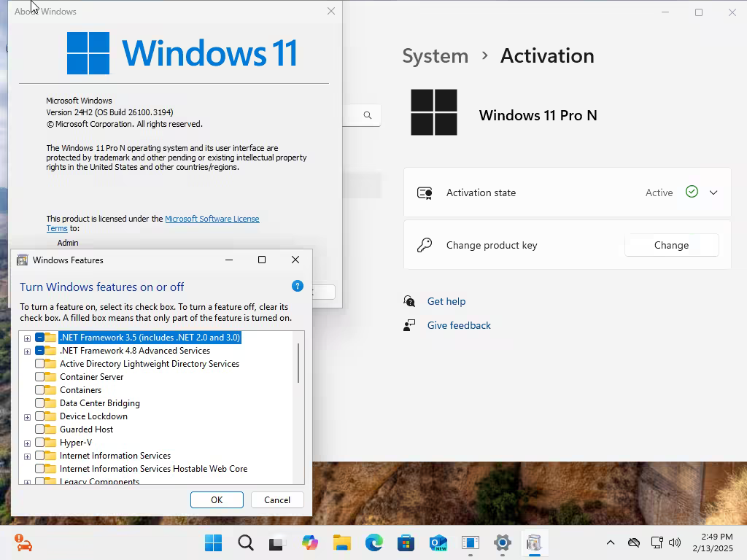Open network status tray icon
The image size is (747, 560).
coord(657,542)
